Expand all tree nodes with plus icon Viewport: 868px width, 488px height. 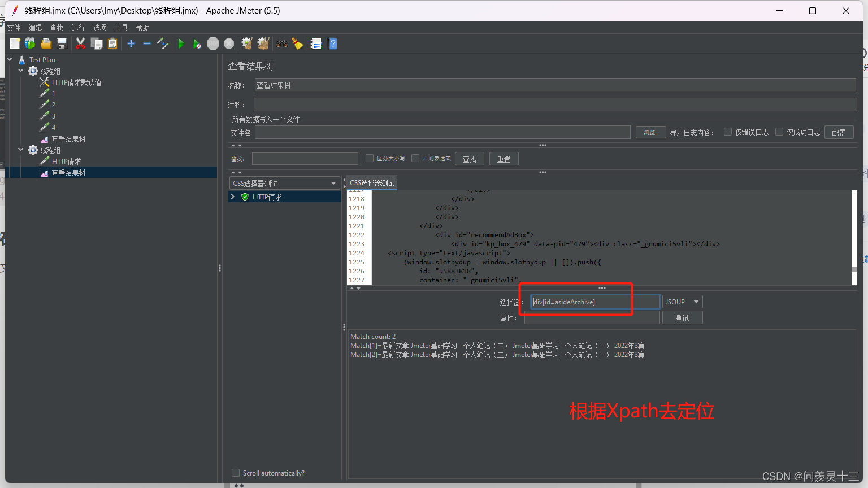(x=131, y=43)
